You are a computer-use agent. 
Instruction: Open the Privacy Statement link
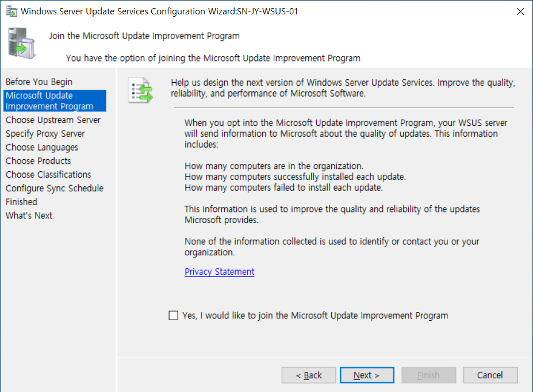pyautogui.click(x=219, y=272)
